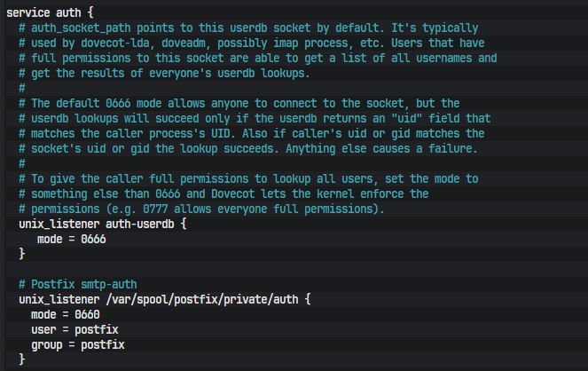The width and height of the screenshot is (588, 371).
Task: Click the "mode = 0666" setting line
Action: coord(67,239)
